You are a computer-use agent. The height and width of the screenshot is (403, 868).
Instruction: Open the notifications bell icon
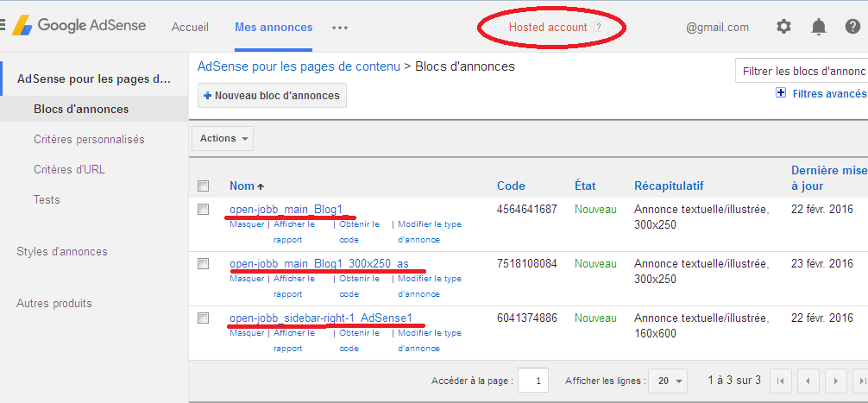(x=818, y=26)
